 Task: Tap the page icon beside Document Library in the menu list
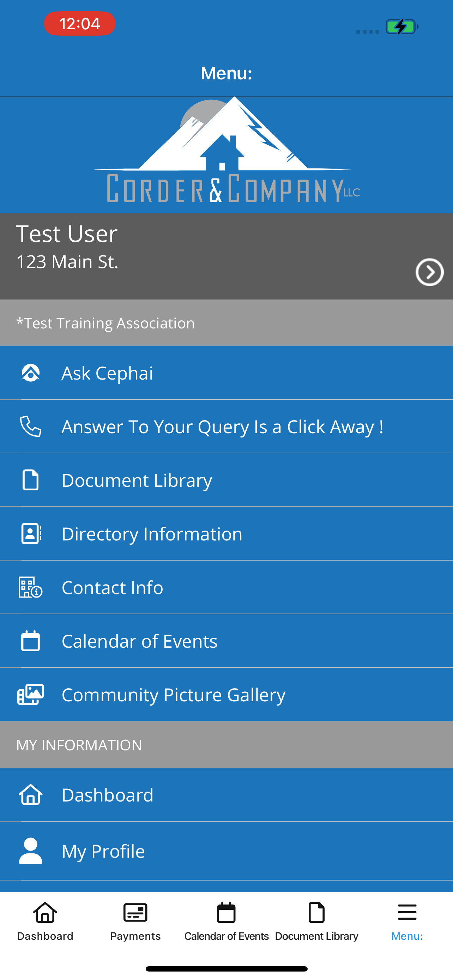pyautogui.click(x=30, y=480)
